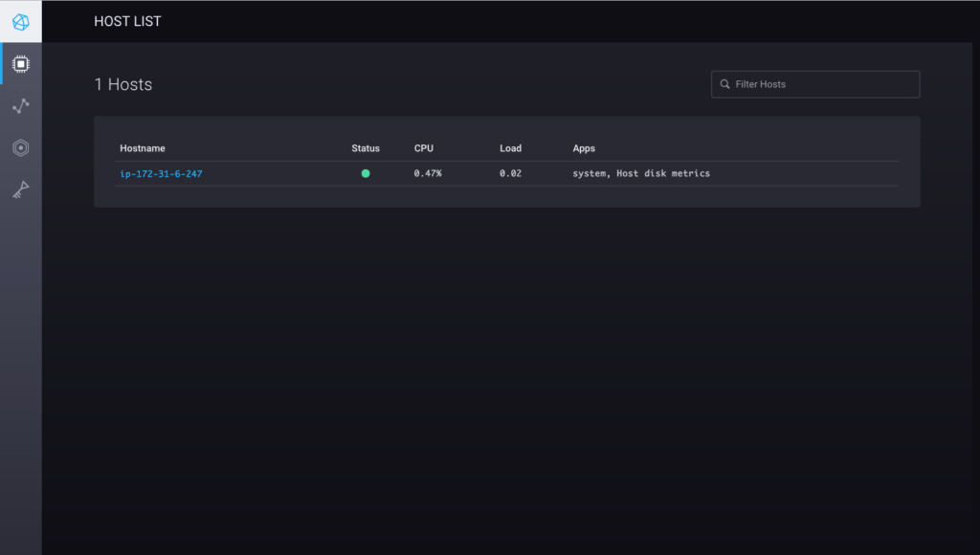Click the green status dot for ip-172-31-6-247
Viewport: 980px width, 555px height.
tap(365, 173)
